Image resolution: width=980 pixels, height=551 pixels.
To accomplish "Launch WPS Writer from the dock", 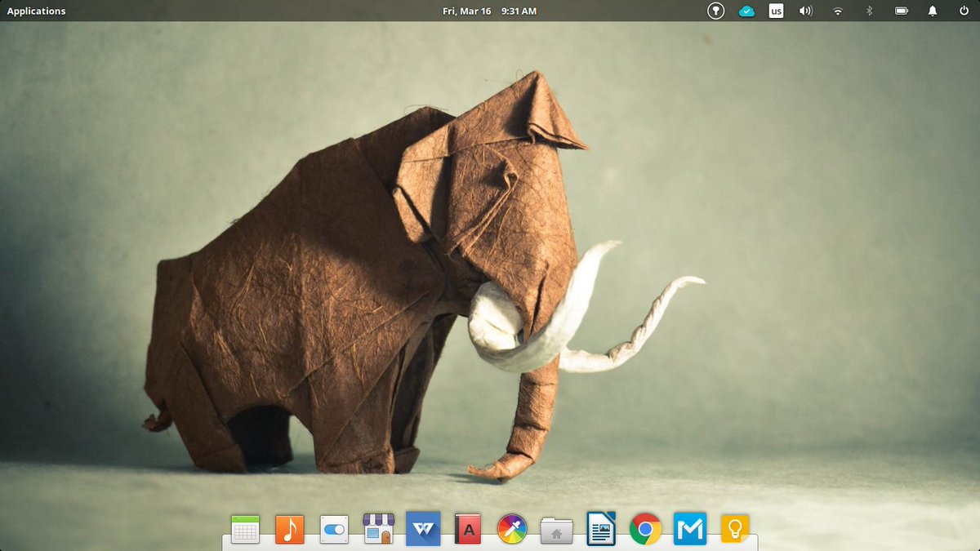I will [423, 528].
